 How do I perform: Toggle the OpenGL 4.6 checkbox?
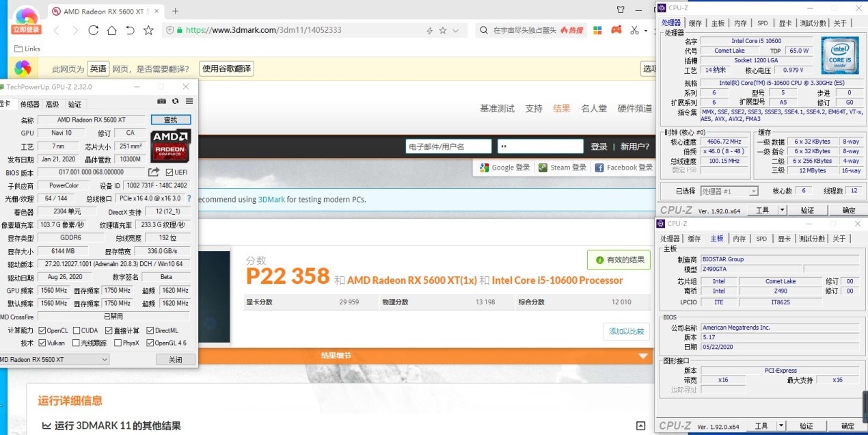pos(150,343)
